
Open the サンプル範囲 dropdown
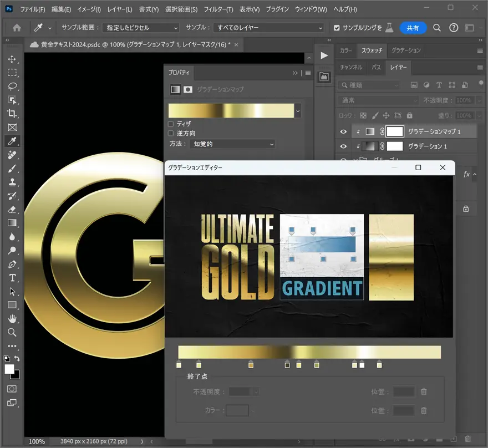click(x=141, y=28)
